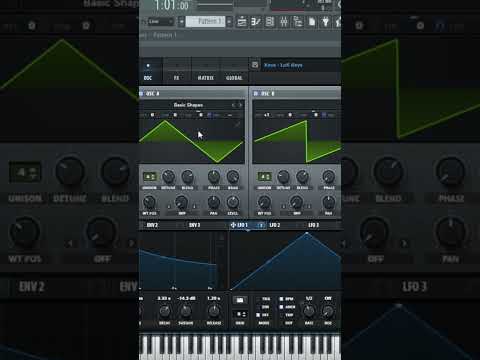This screenshot has height=360, width=480.
Task: Click the LFO 1 drag crosshair icon
Action: click(x=233, y=225)
